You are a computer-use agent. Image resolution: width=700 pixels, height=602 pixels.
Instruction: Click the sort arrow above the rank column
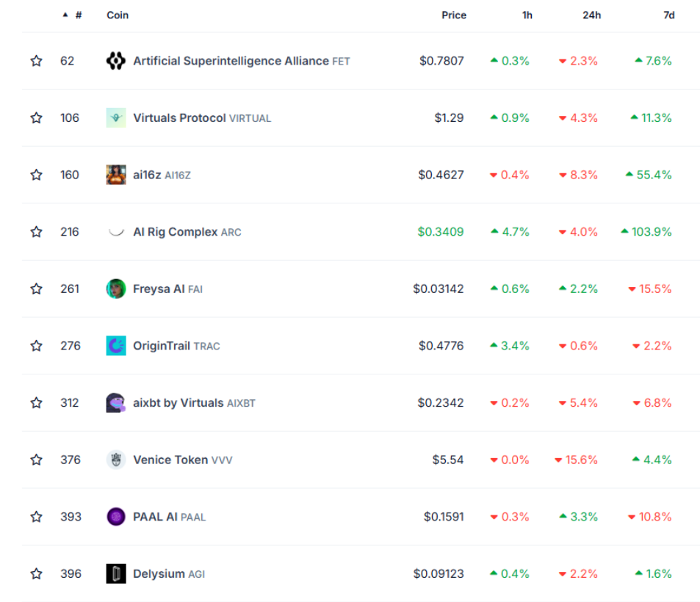(x=65, y=13)
